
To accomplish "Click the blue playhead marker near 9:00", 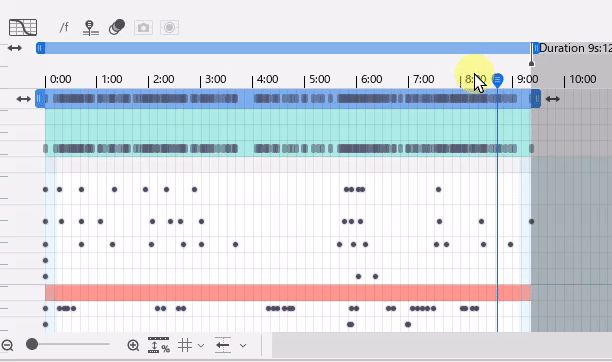I will tap(497, 80).
